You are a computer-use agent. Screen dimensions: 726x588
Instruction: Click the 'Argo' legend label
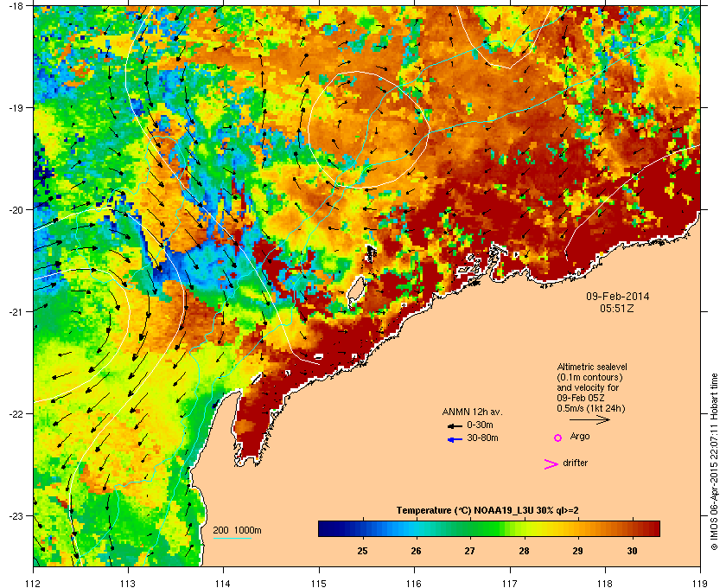580,437
